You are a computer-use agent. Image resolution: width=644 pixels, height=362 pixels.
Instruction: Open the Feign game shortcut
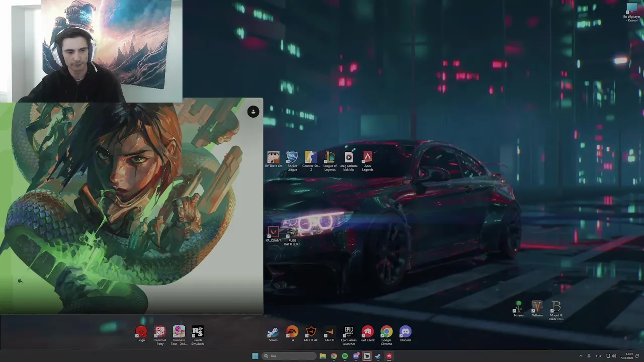click(x=141, y=334)
